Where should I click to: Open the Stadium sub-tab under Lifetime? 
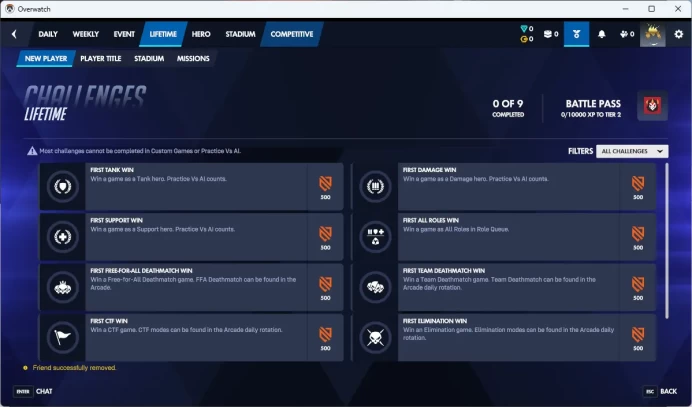(x=149, y=58)
